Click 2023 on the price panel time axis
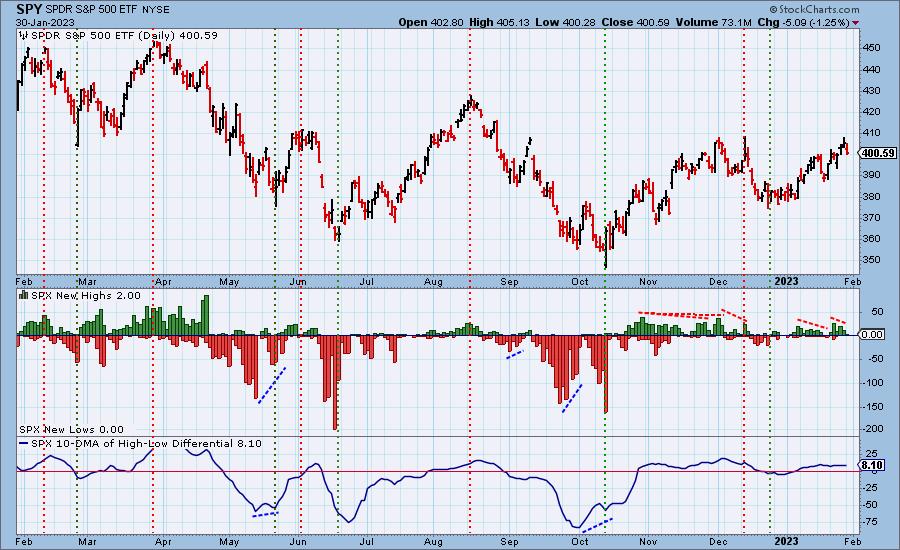 click(786, 281)
